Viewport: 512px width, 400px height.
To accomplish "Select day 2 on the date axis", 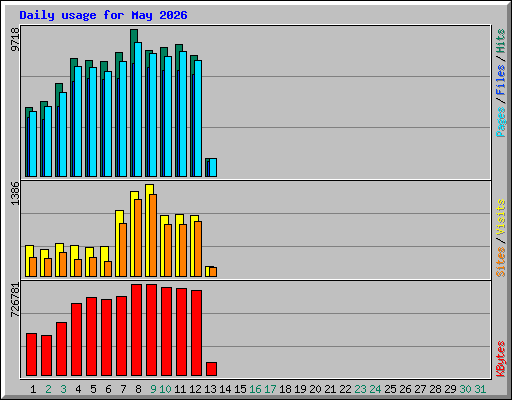I will coord(48,389).
